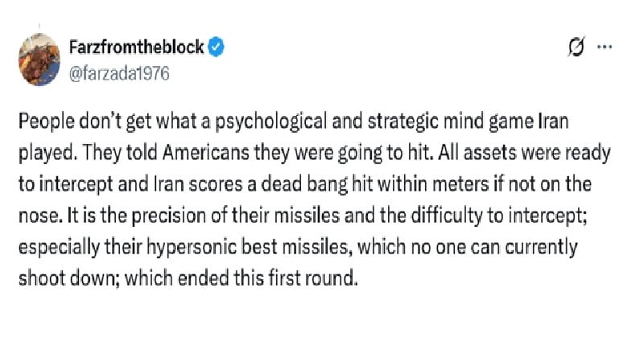Click the blue verified checkmark badge
Image resolution: width=644 pixels, height=362 pixels.
coord(216,47)
